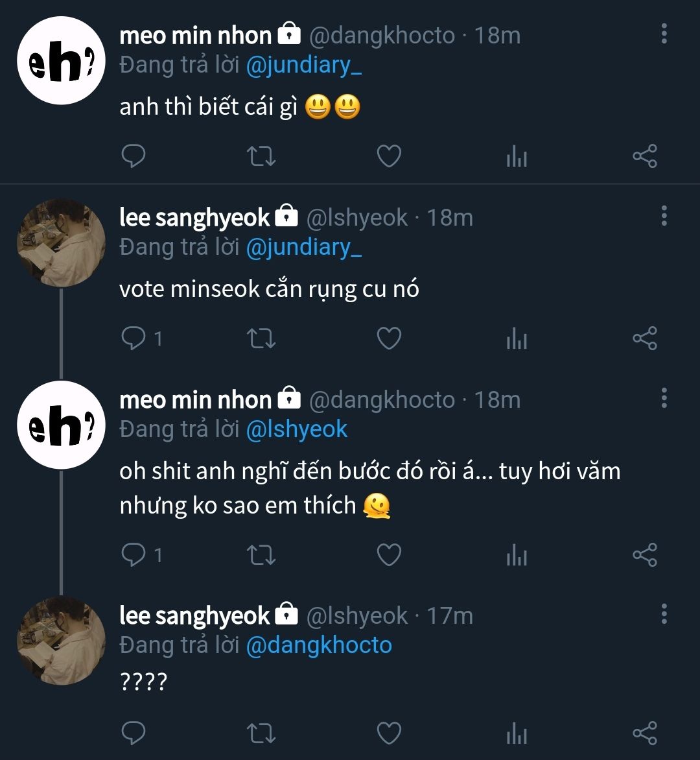
Task: Retweet the '????' tweet
Action: pos(262,733)
